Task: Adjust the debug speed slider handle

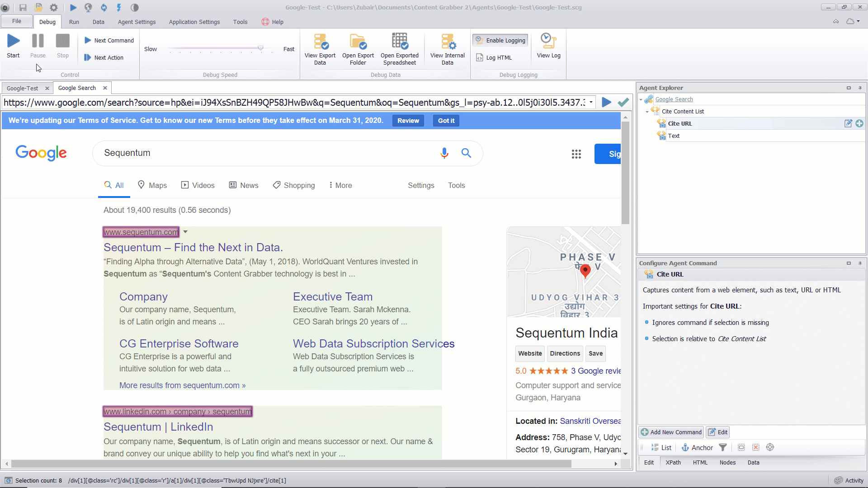Action: coord(260,48)
